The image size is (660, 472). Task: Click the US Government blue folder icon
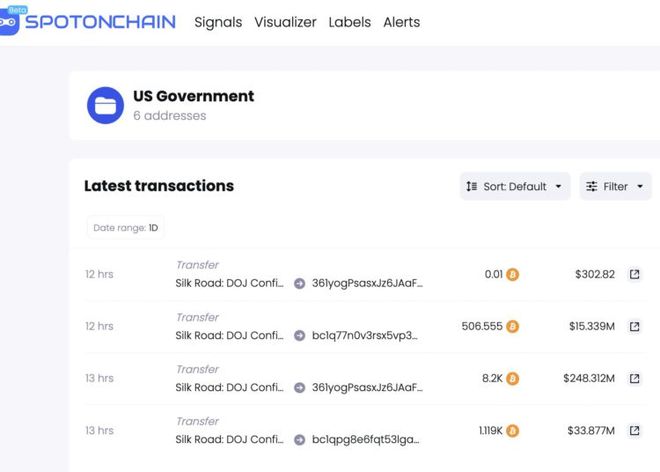(105, 105)
